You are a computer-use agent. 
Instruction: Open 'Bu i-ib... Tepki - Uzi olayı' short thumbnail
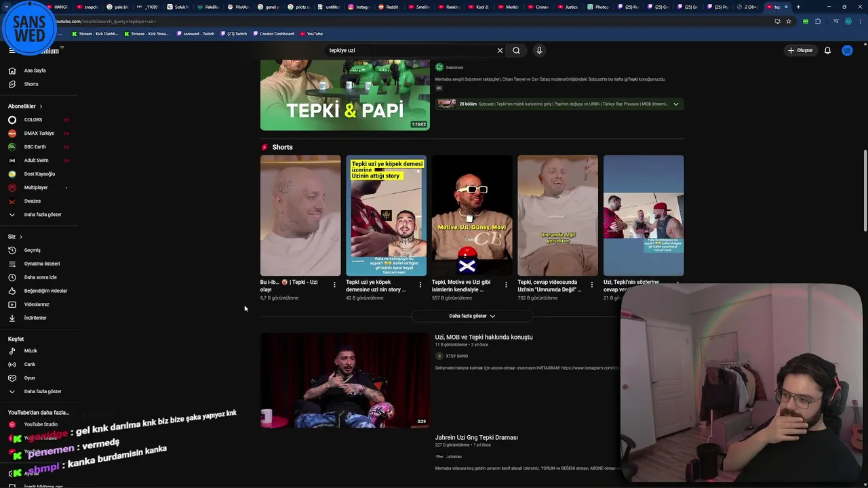pyautogui.click(x=300, y=216)
